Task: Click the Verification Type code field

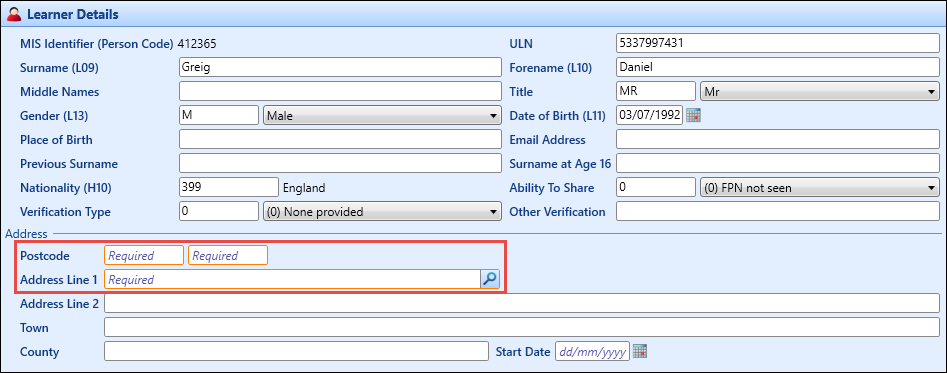Action: click(x=219, y=212)
